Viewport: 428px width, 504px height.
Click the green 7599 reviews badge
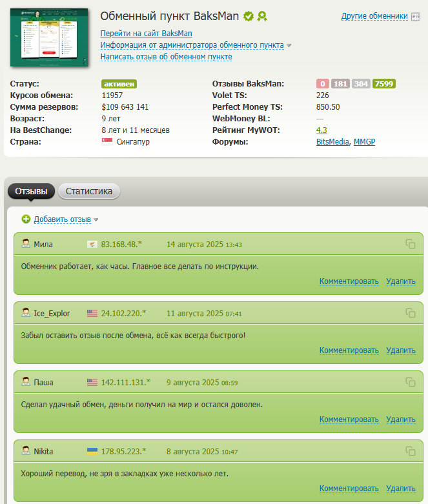point(384,84)
